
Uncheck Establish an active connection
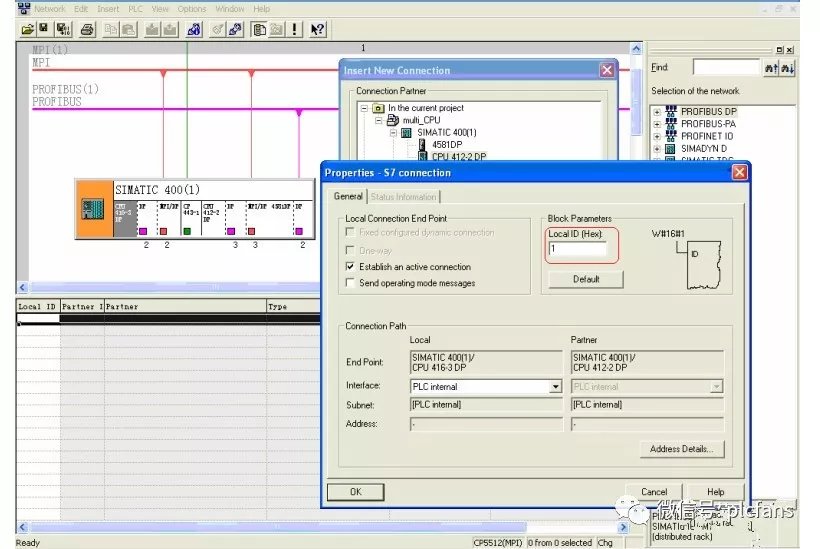350,267
